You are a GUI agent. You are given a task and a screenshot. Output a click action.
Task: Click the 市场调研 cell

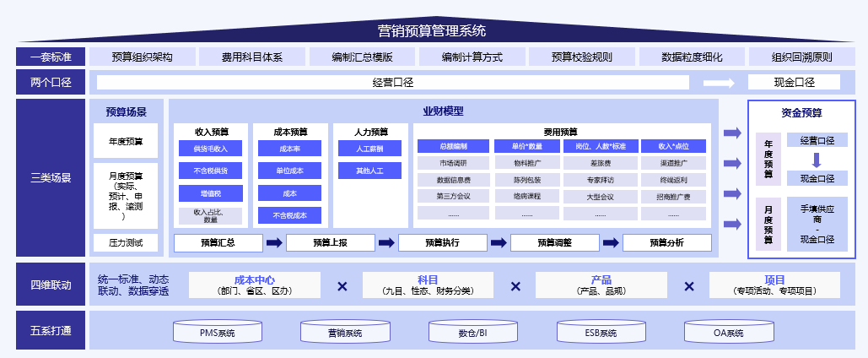pos(453,163)
